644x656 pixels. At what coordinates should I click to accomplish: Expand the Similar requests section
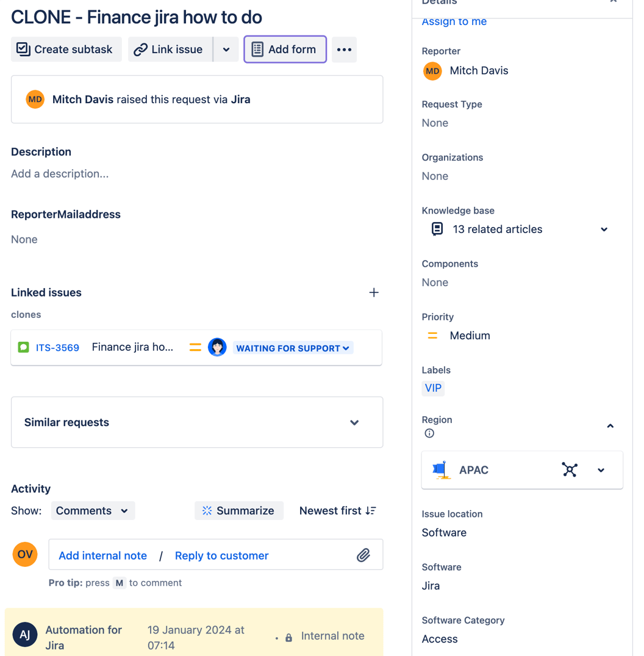coord(354,422)
